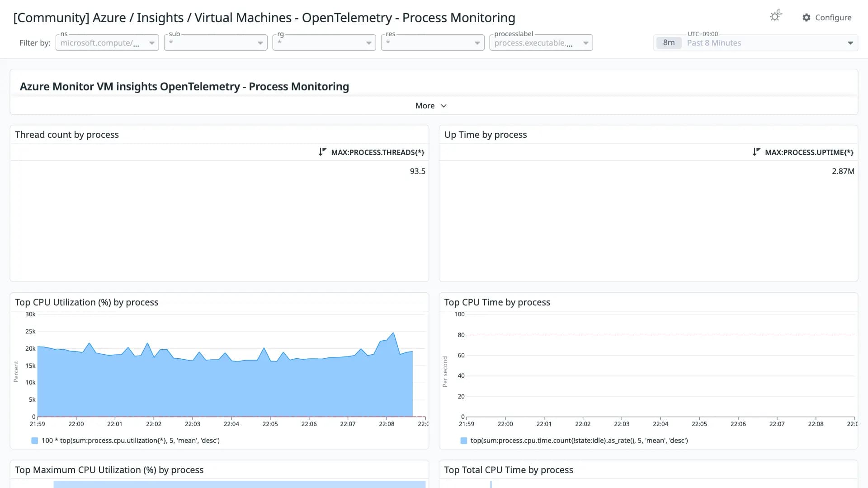This screenshot has height=488, width=868.
Task: Open the ns filter dropdown
Action: [107, 42]
